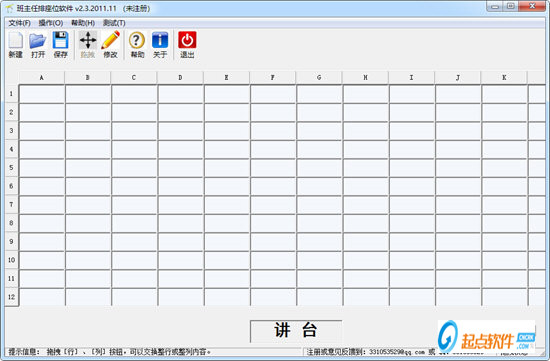The height and width of the screenshot is (361, 550).
Task: Click seat cell at column B row 11
Action: (x=88, y=279)
